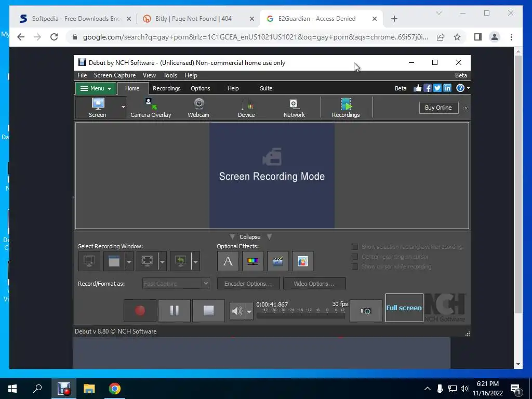Image resolution: width=532 pixels, height=399 pixels.
Task: Expand toolbar overflow chevron
Action: (466, 108)
